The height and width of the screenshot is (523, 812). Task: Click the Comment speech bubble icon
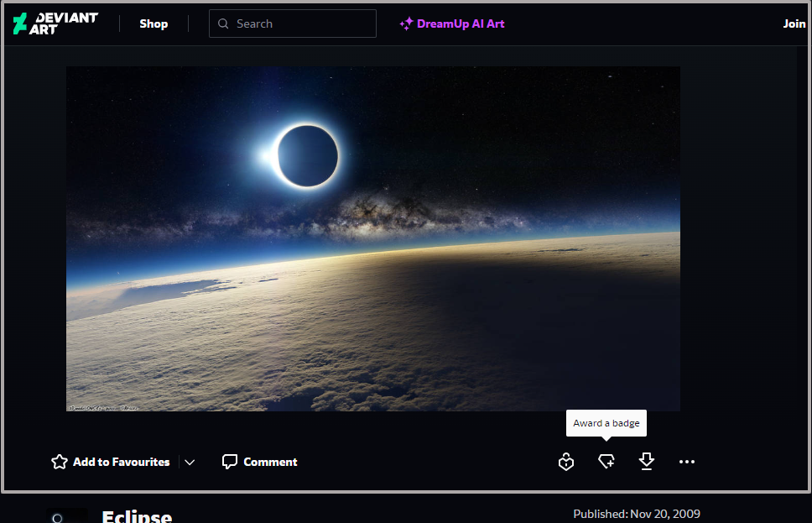click(229, 462)
